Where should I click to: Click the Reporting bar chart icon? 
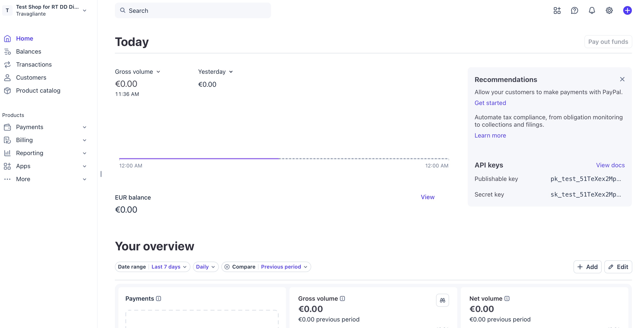pos(7,153)
